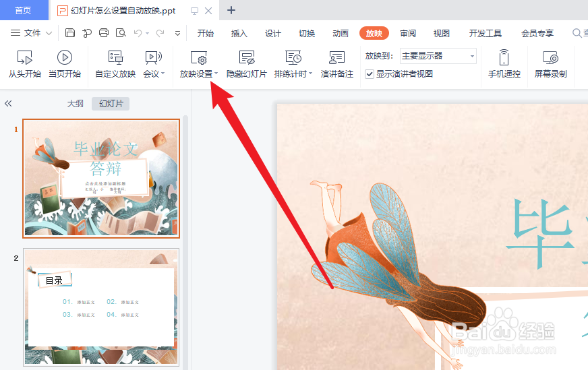Start slideshow 从头开始
Viewport: 588px width, 370px height.
pos(25,64)
